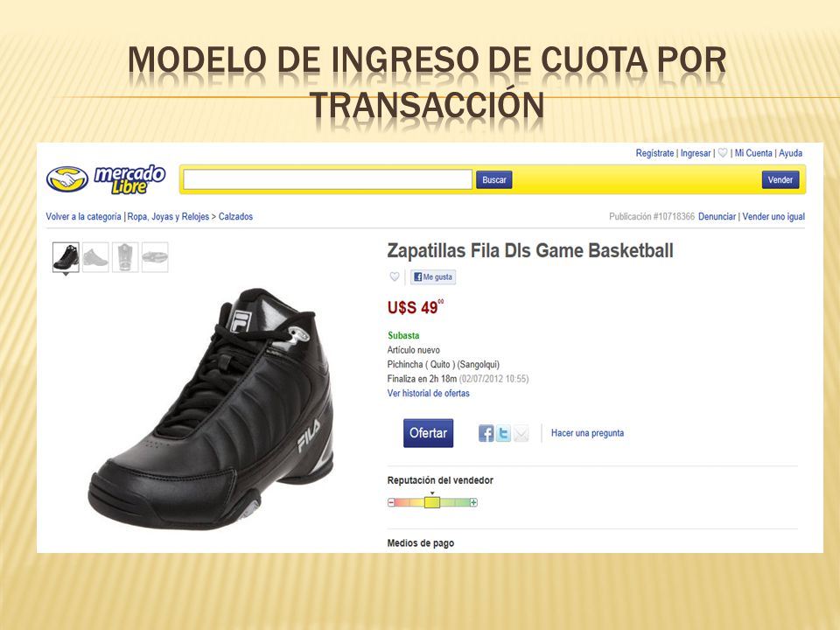Add item to favorites heart below title
The height and width of the screenshot is (630, 840).
[395, 276]
